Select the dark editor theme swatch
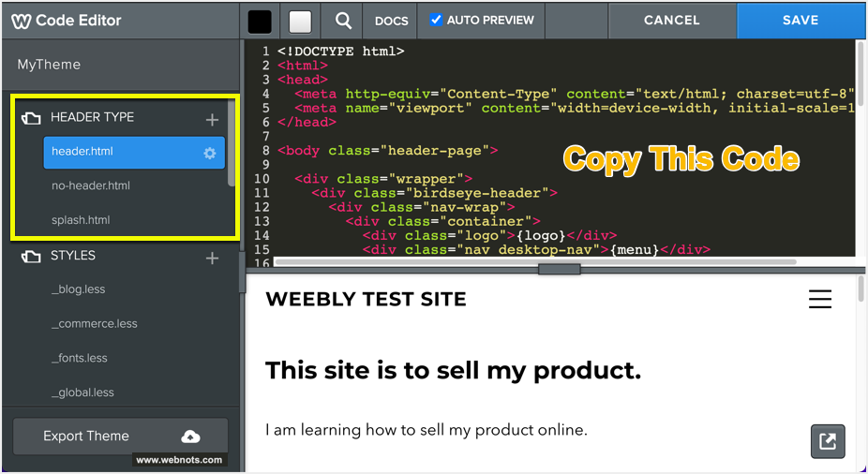This screenshot has height=474, width=868. tap(260, 21)
